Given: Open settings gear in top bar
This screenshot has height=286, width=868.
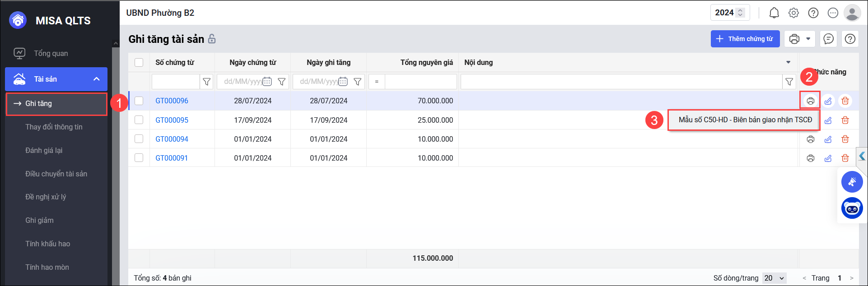Looking at the screenshot, I should click(793, 13).
